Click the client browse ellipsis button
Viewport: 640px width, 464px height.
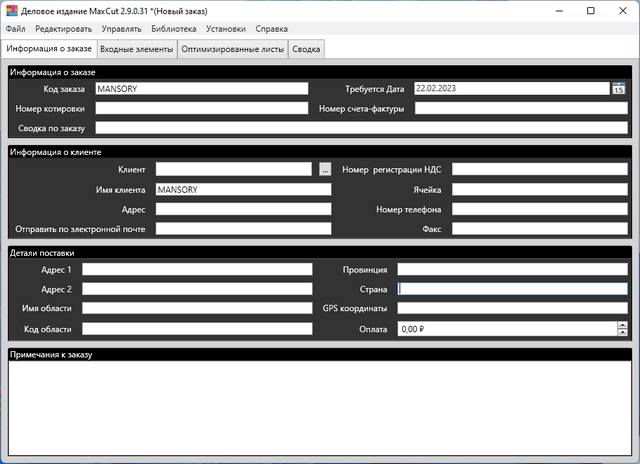point(325,170)
